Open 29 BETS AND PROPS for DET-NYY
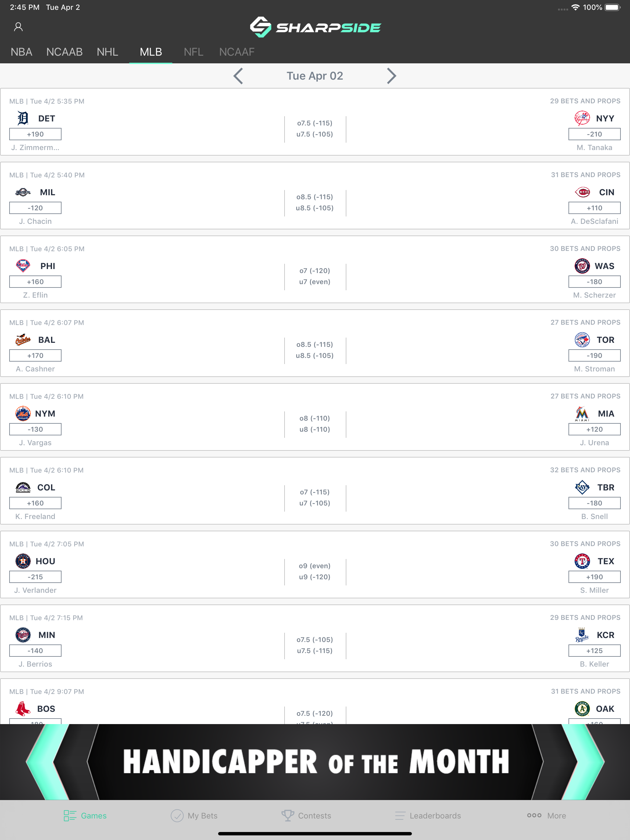630x840 pixels. tap(585, 101)
